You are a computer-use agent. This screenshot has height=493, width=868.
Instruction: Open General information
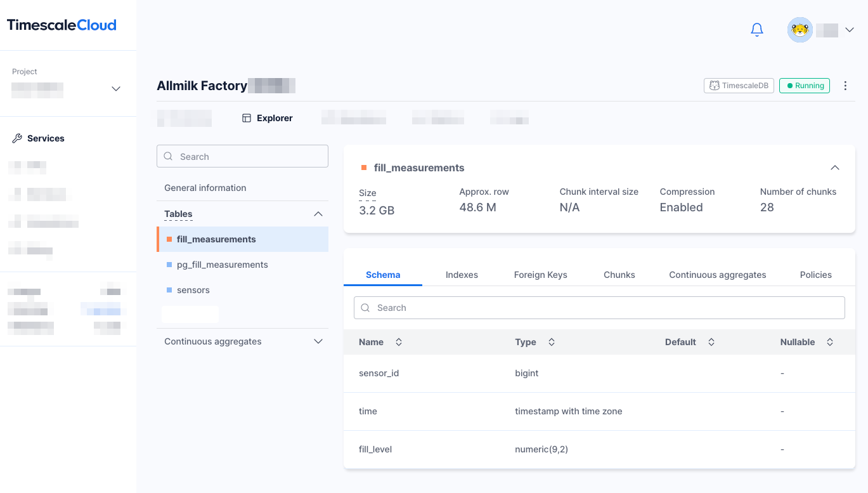(205, 188)
